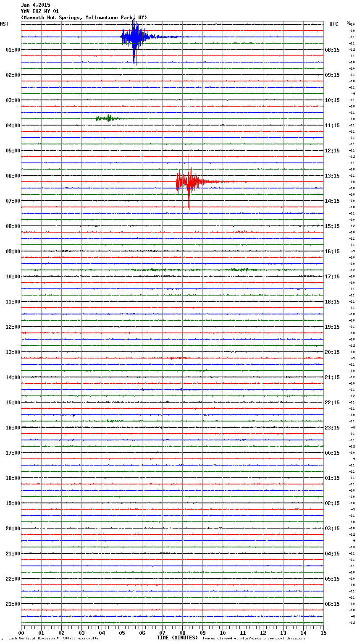Click the MST timezone header
This screenshot has width=357, height=644.
pos(4,24)
